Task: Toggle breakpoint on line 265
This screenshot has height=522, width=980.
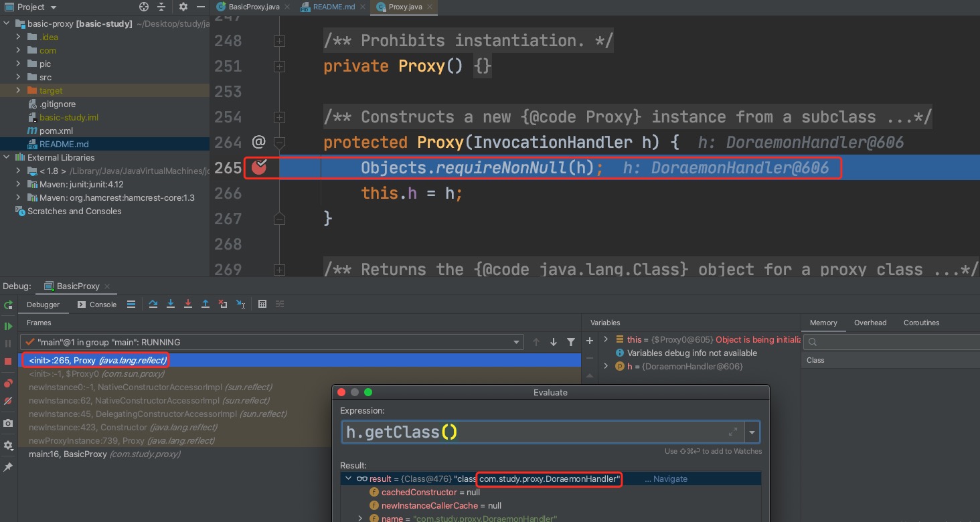Action: click(259, 167)
